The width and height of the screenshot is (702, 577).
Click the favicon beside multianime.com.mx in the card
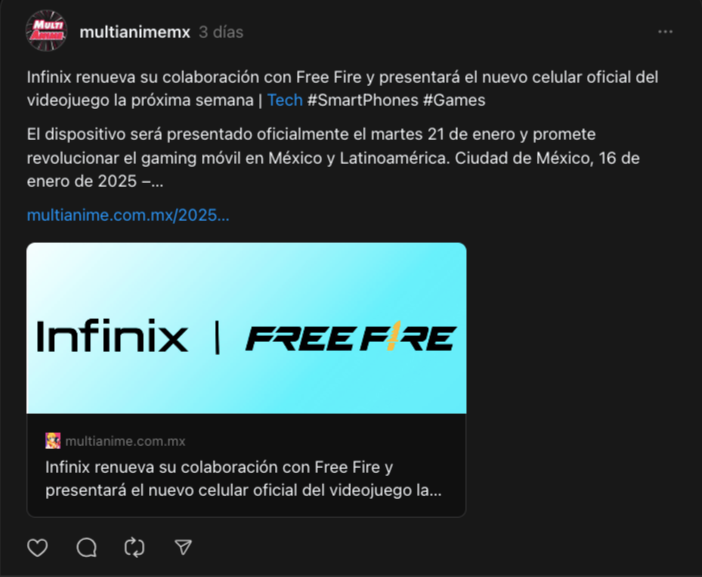(53, 441)
